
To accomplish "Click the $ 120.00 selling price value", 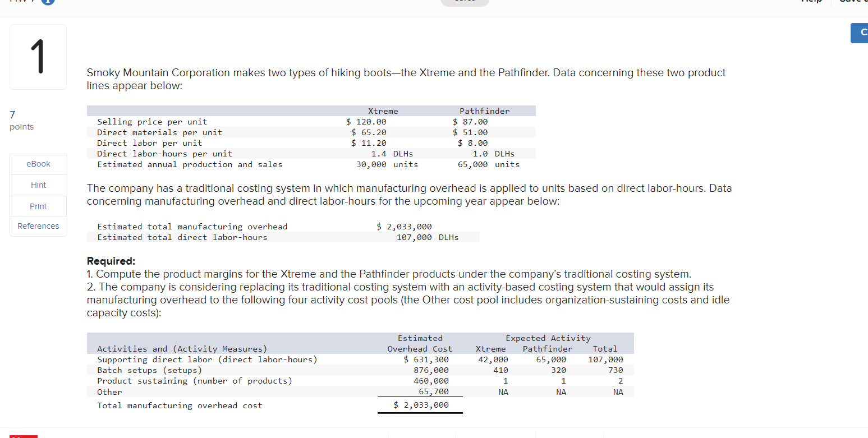I will [366, 122].
